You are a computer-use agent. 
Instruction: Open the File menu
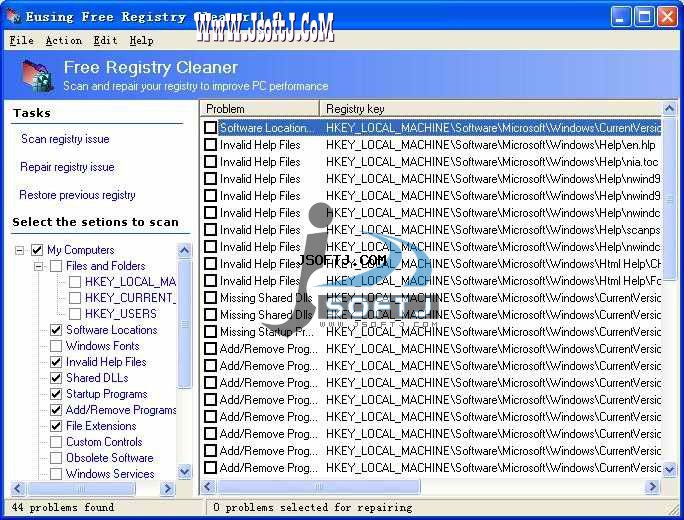click(x=21, y=41)
